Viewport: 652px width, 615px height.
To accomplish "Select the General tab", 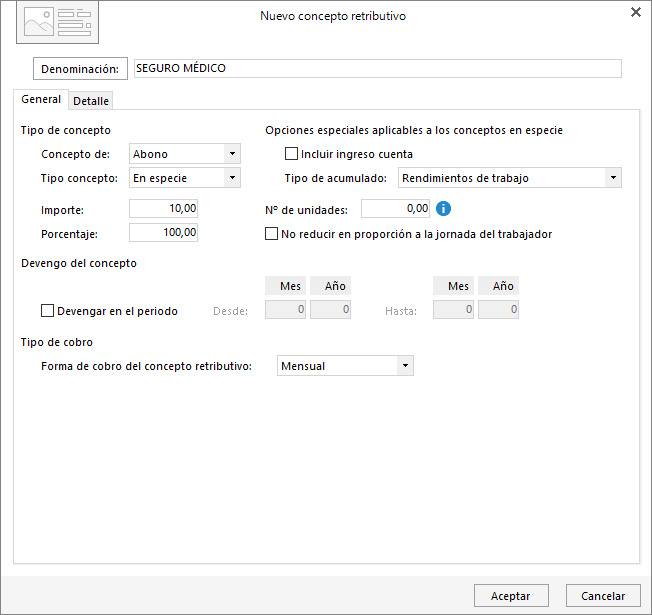I will 41,99.
